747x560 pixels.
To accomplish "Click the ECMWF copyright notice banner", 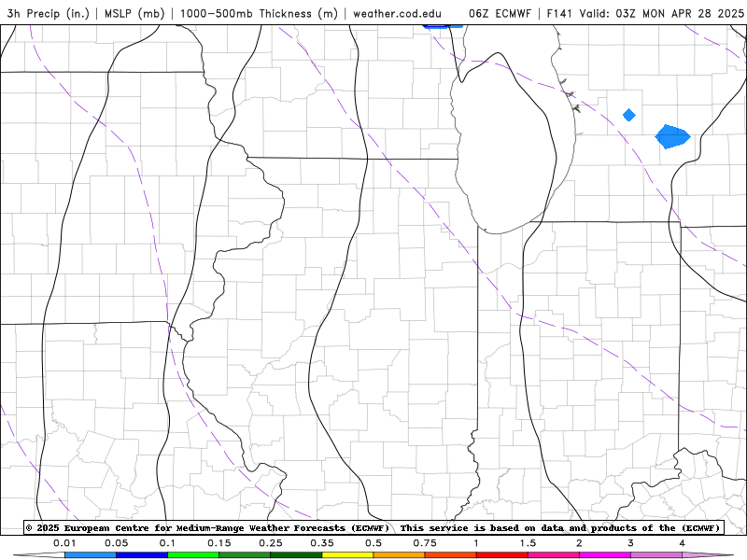I will pyautogui.click(x=373, y=527).
